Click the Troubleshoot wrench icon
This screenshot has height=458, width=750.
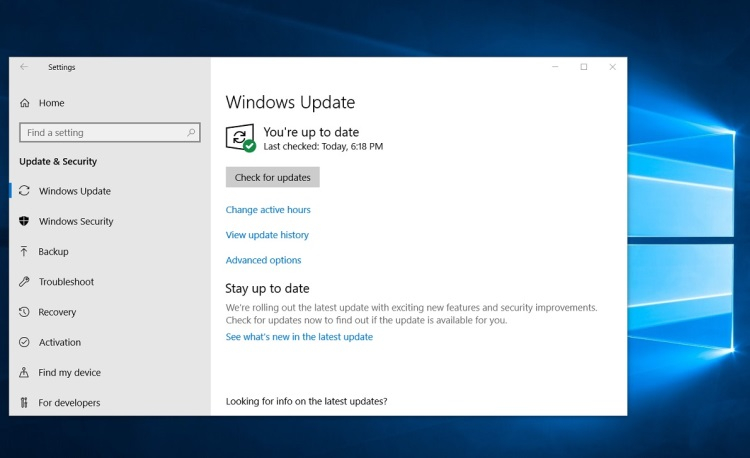[24, 282]
